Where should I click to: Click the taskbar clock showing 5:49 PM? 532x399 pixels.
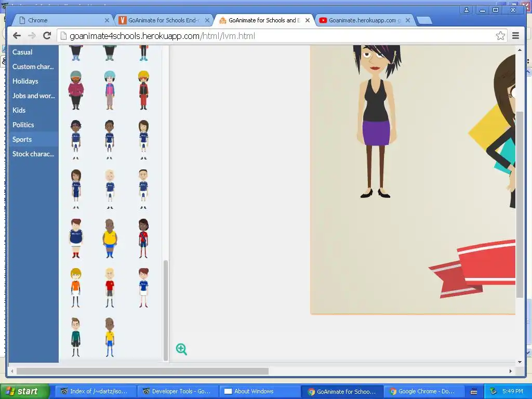point(513,392)
